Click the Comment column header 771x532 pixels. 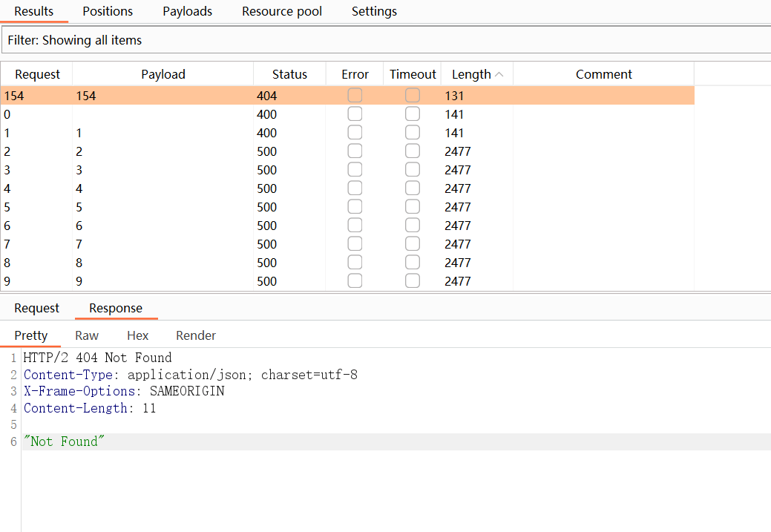(603, 74)
